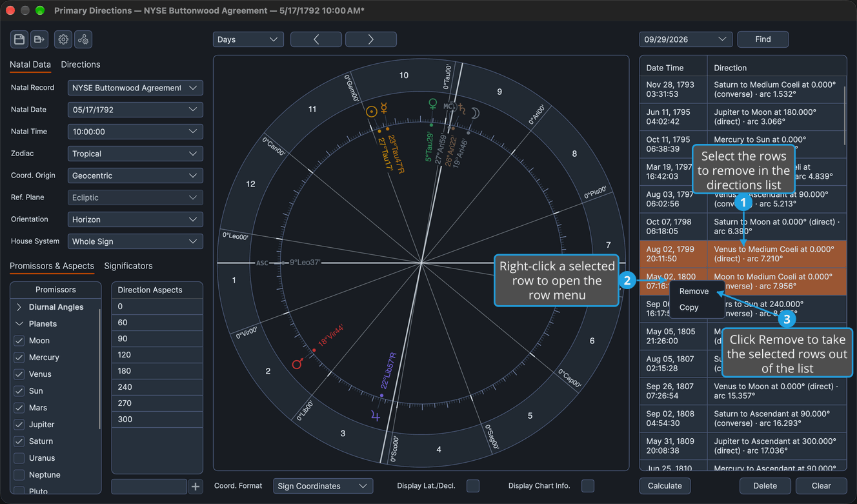857x504 pixels.
Task: Open the Natal Record dropdown
Action: pyautogui.click(x=136, y=88)
